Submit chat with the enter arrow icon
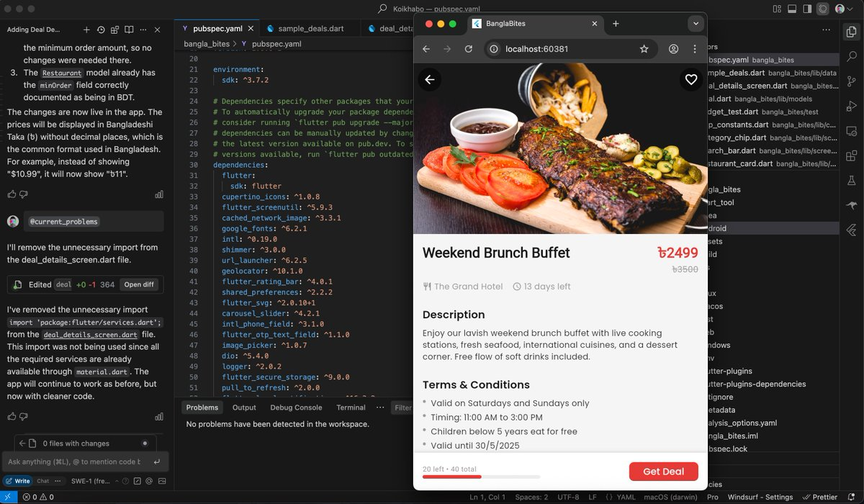The height and width of the screenshot is (504, 864). point(157,462)
